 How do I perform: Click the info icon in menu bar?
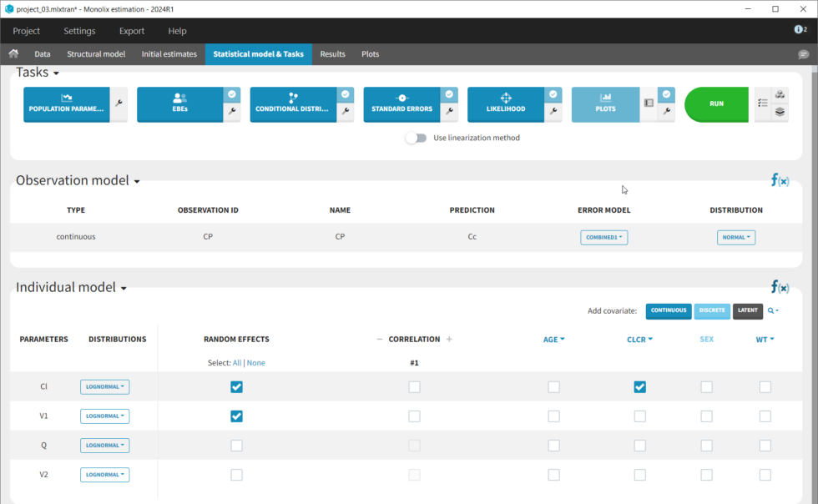[799, 30]
